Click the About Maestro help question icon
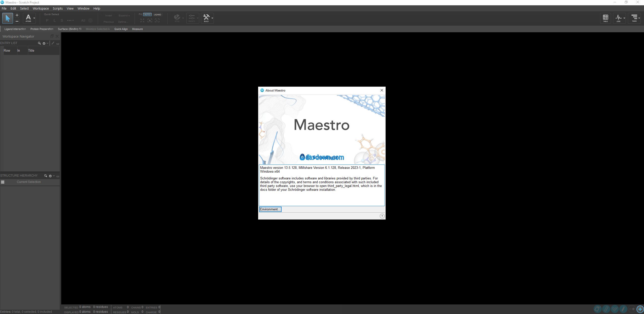 coord(382,216)
